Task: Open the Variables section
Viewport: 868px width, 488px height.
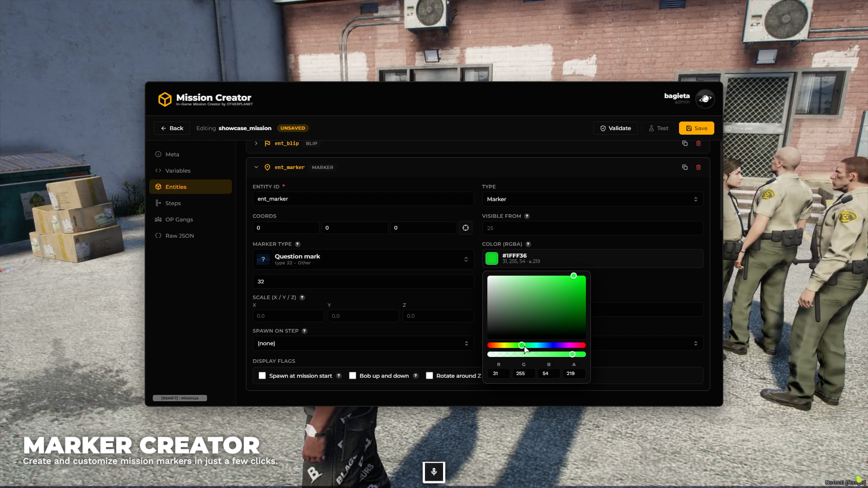Action: pyautogui.click(x=190, y=170)
